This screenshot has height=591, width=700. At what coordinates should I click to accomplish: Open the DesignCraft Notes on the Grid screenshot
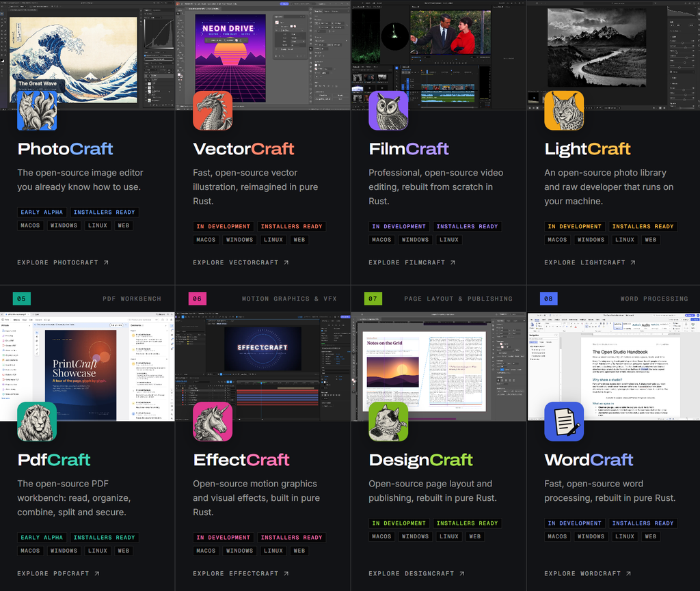[x=438, y=367]
